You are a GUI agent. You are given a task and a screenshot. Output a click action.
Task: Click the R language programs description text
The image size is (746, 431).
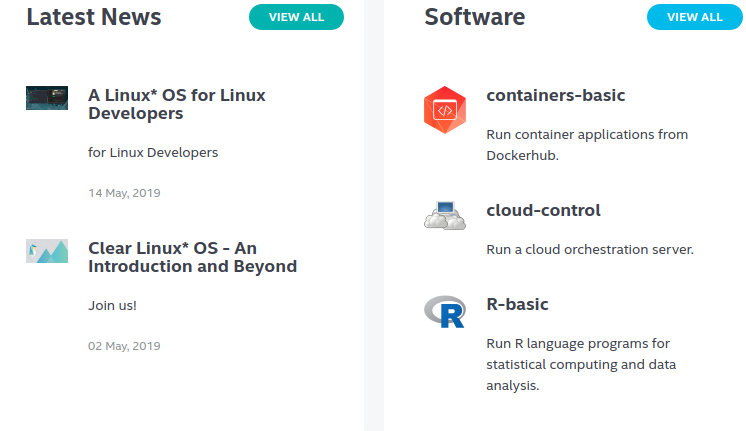click(581, 364)
